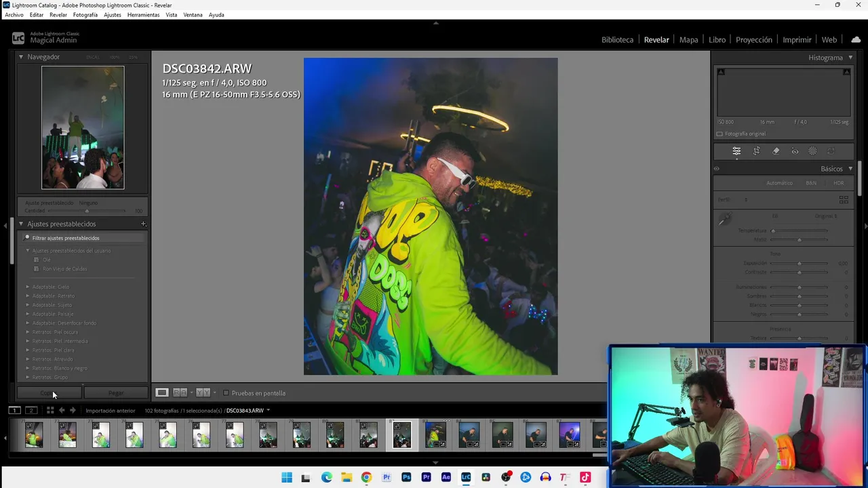Switch to the Mapa module
This screenshot has height=488, width=868.
click(688, 40)
